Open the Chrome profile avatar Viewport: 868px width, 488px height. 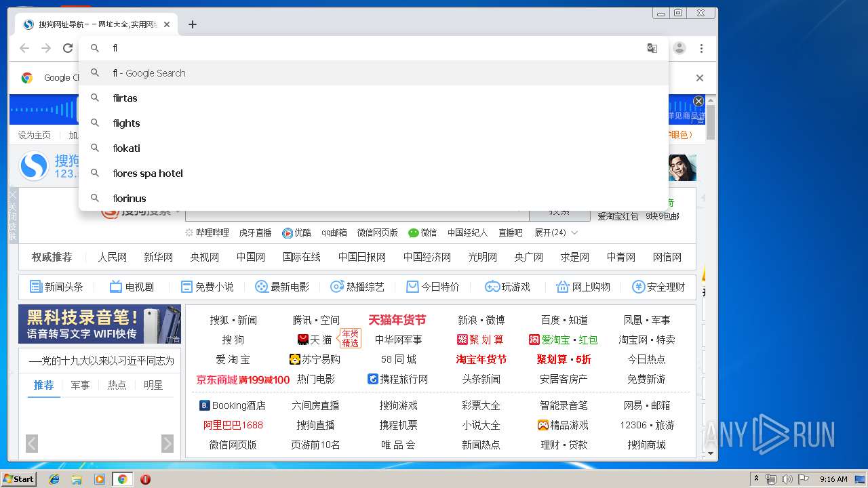pos(679,48)
